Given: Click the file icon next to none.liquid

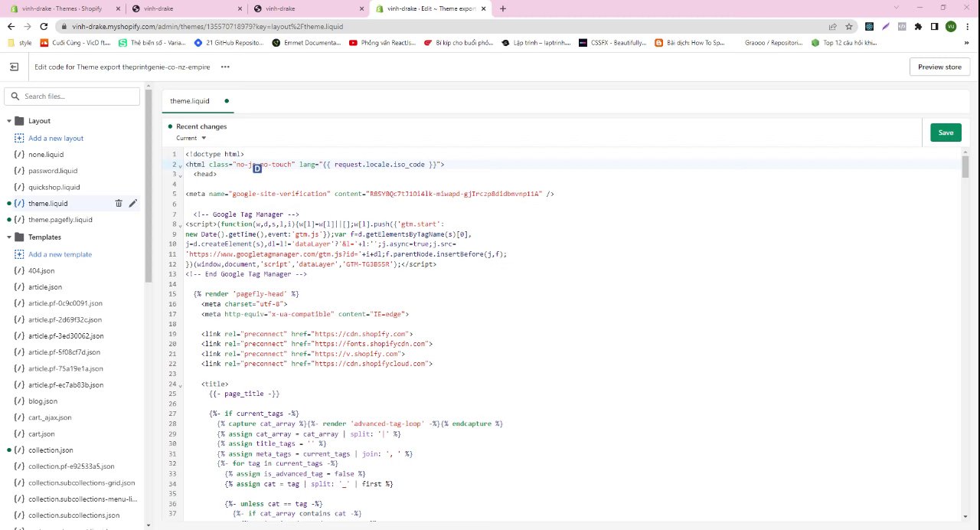Looking at the screenshot, I should (19, 155).
